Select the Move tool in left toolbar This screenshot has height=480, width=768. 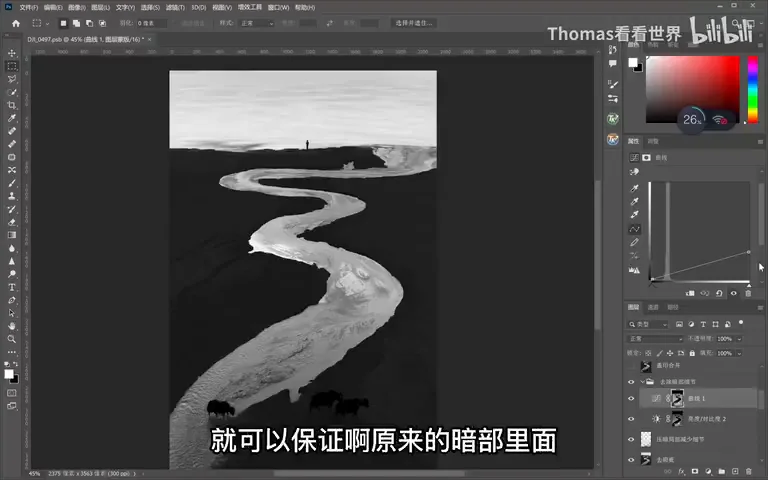click(x=12, y=53)
